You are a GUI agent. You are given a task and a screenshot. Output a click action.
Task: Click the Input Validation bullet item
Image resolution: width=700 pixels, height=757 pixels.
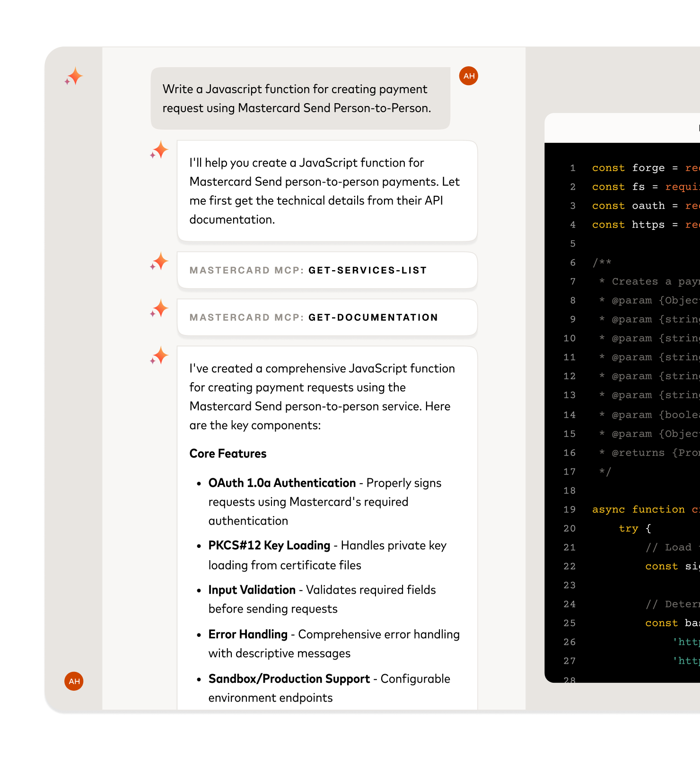[322, 599]
